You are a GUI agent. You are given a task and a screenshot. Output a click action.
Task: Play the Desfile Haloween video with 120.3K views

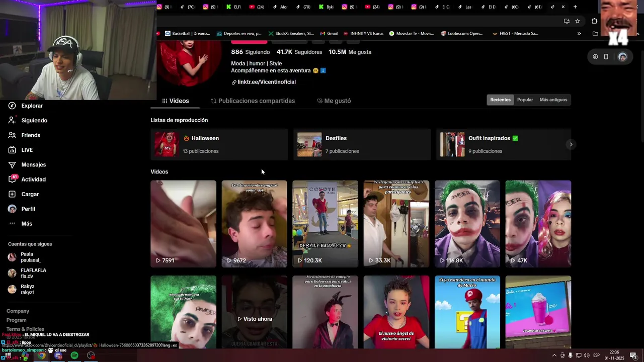pos(325,224)
